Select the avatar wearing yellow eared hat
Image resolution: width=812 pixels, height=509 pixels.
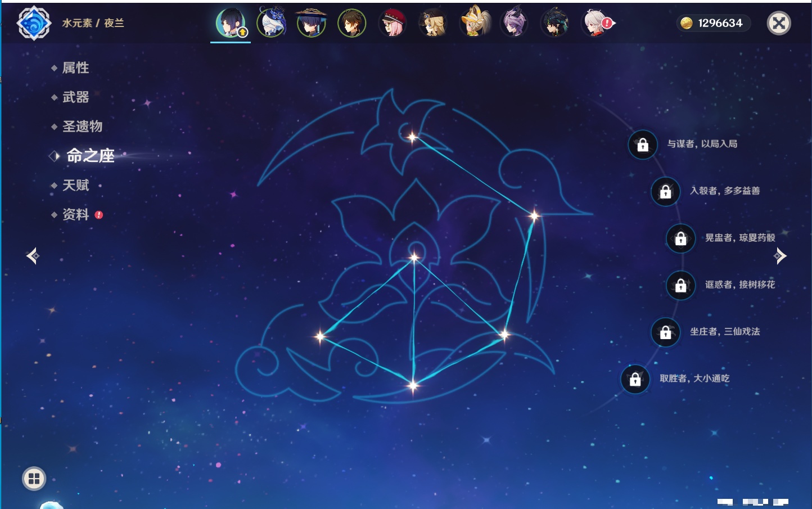[473, 23]
